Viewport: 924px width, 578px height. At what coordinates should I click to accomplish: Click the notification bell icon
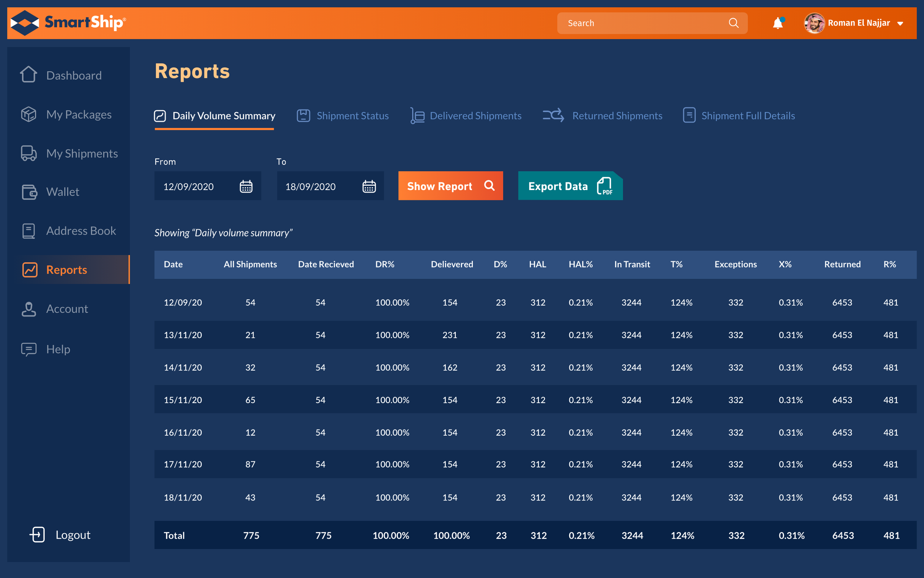777,23
